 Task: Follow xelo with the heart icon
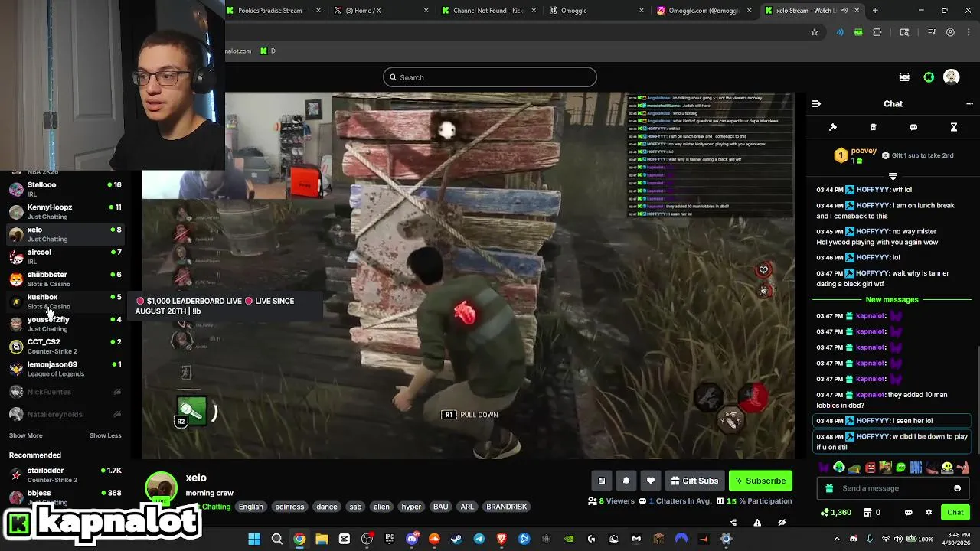651,481
